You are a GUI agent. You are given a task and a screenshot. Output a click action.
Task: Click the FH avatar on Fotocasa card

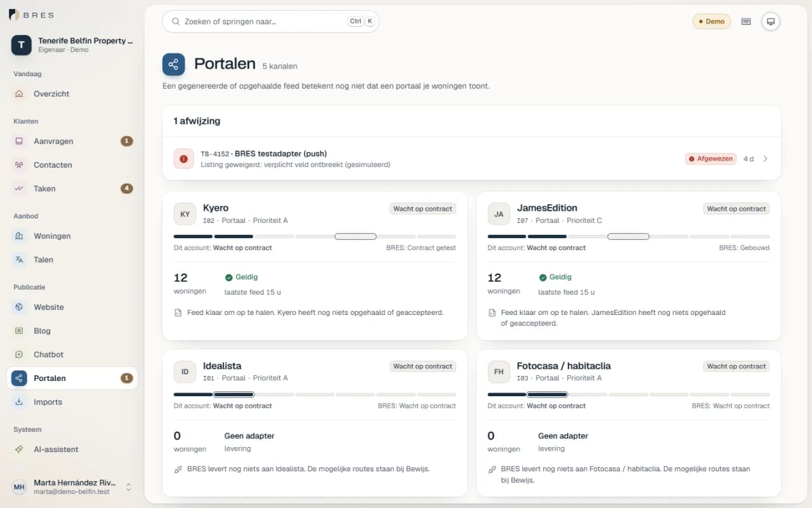click(x=499, y=372)
